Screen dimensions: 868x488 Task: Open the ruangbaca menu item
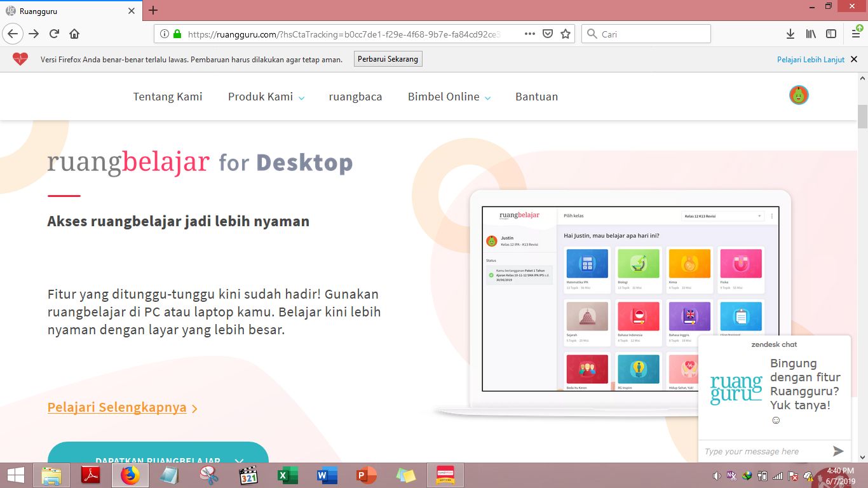point(355,97)
